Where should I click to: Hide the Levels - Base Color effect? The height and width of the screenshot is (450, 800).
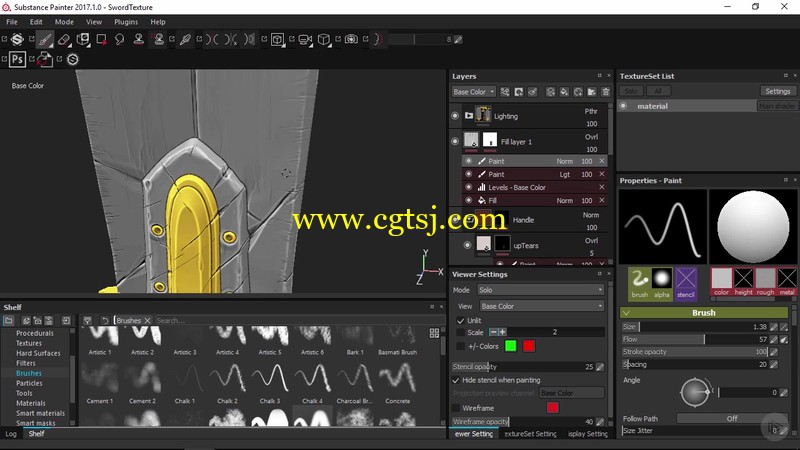coord(468,187)
